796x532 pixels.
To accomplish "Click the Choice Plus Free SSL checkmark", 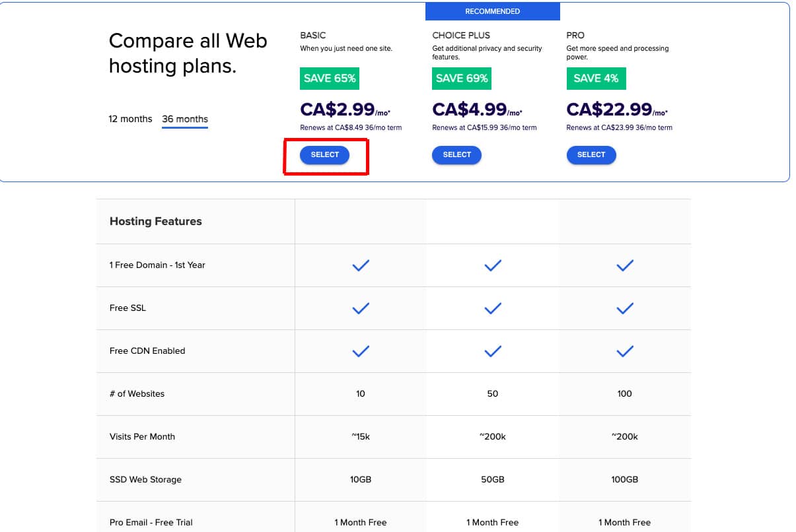I will tap(492, 308).
